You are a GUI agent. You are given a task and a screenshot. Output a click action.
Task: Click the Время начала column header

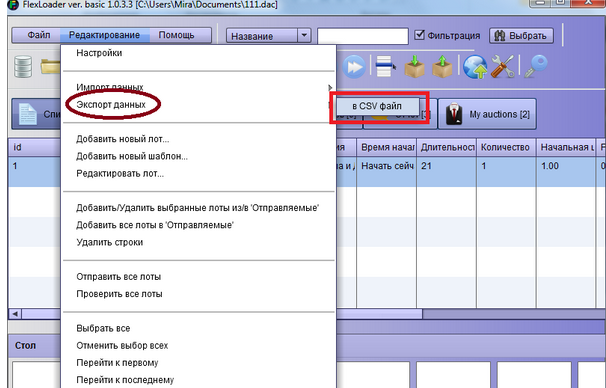(386, 148)
